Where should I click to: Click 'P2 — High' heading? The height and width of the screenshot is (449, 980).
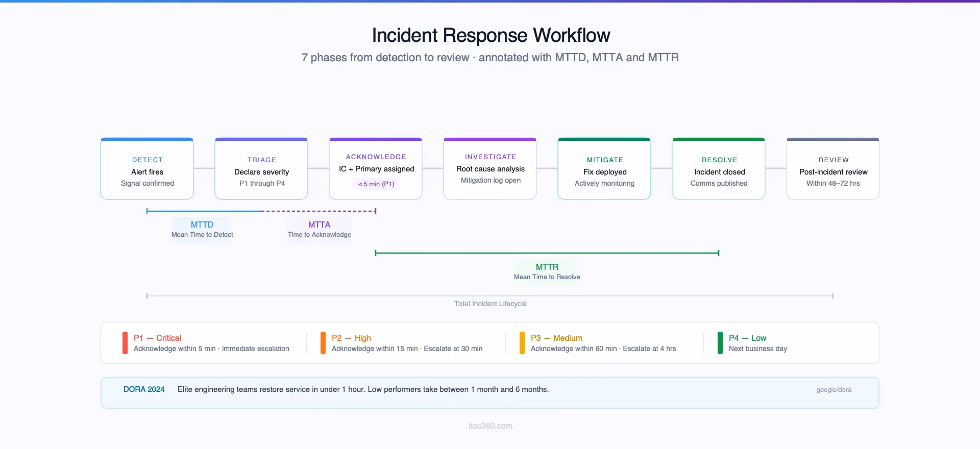(351, 338)
